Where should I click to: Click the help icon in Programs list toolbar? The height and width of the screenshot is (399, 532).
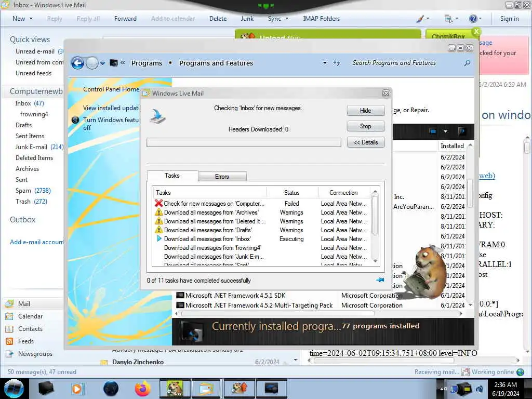(x=462, y=131)
